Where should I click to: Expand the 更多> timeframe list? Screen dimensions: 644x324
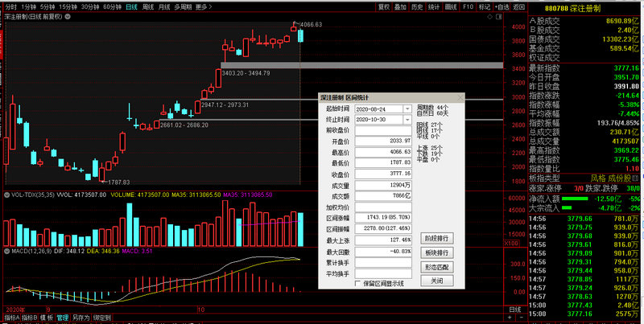202,6
